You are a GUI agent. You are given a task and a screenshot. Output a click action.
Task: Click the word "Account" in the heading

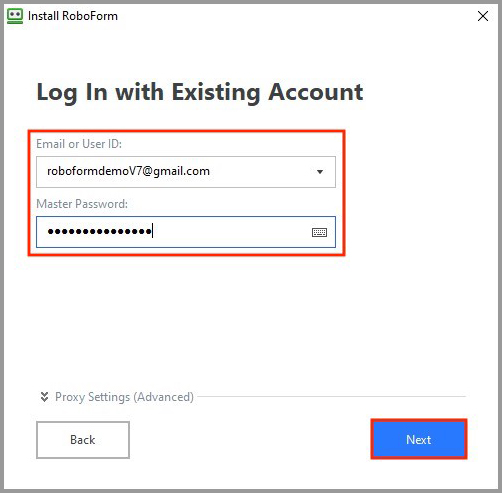(316, 92)
